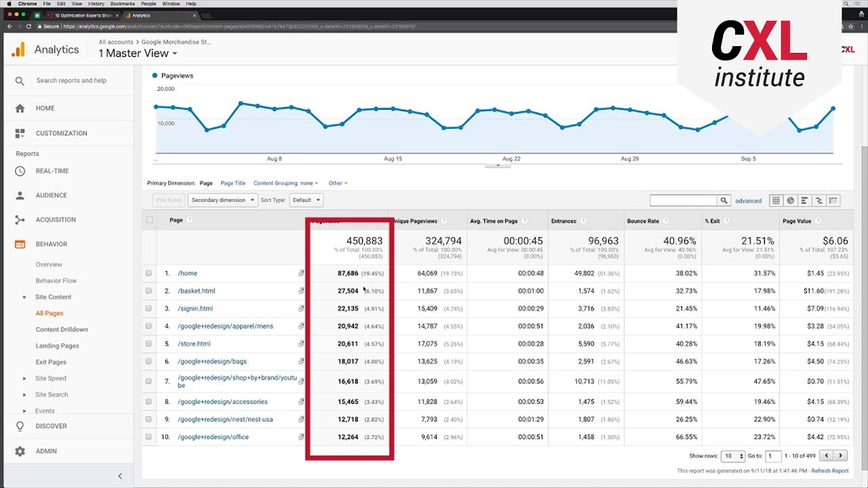Expand the Site Search tree item
The width and height of the screenshot is (868, 488).
25,394
